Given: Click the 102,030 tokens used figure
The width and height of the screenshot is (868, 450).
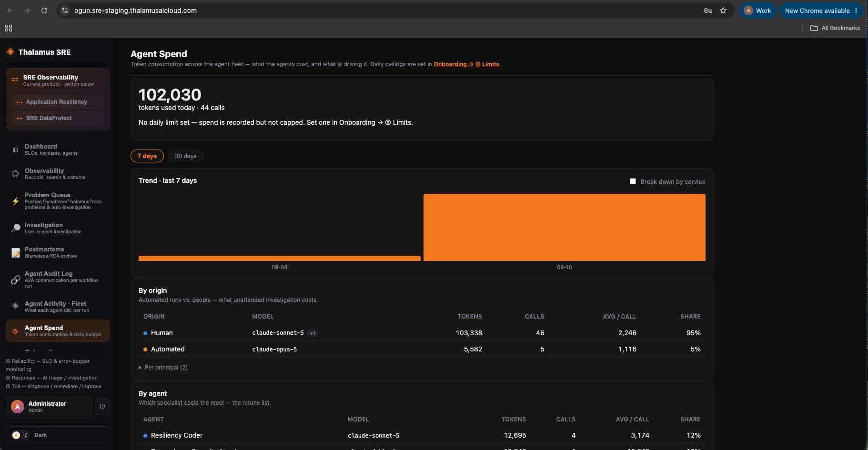Looking at the screenshot, I should click(170, 95).
